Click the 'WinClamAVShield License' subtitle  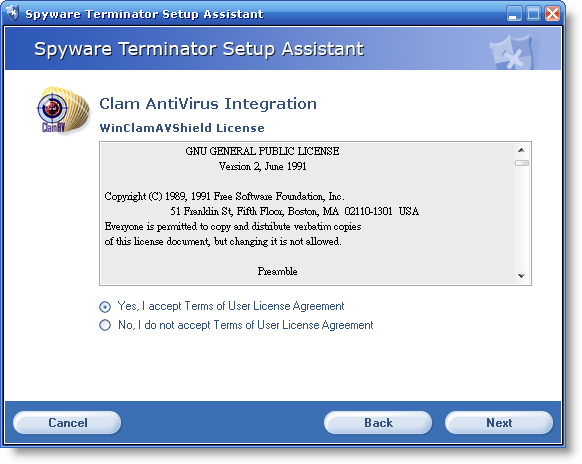182,128
